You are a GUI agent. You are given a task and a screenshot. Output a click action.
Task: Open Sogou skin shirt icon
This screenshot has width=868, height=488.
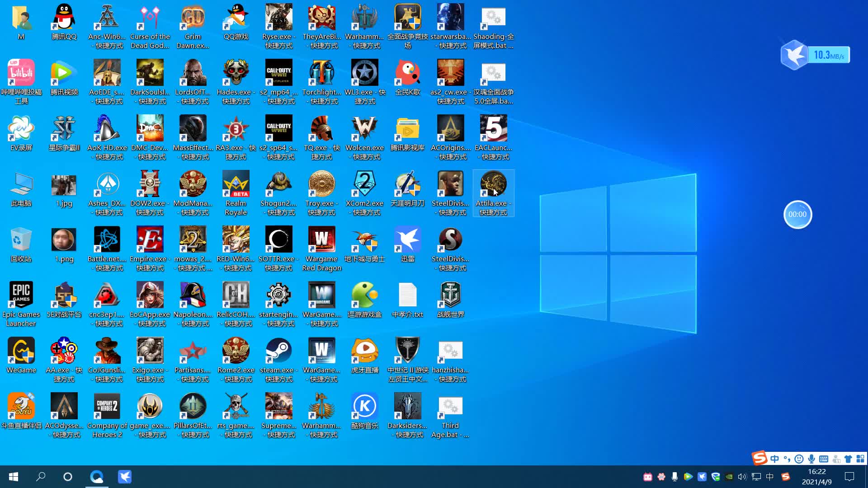pos(848,459)
